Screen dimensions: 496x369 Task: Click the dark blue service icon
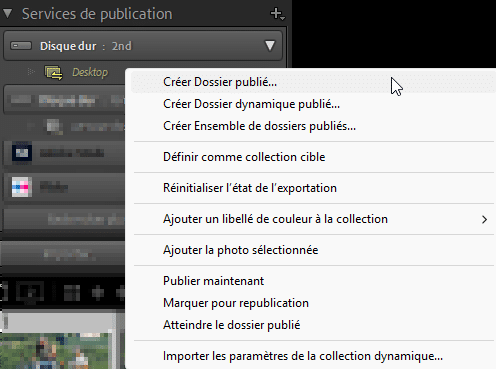click(22, 152)
